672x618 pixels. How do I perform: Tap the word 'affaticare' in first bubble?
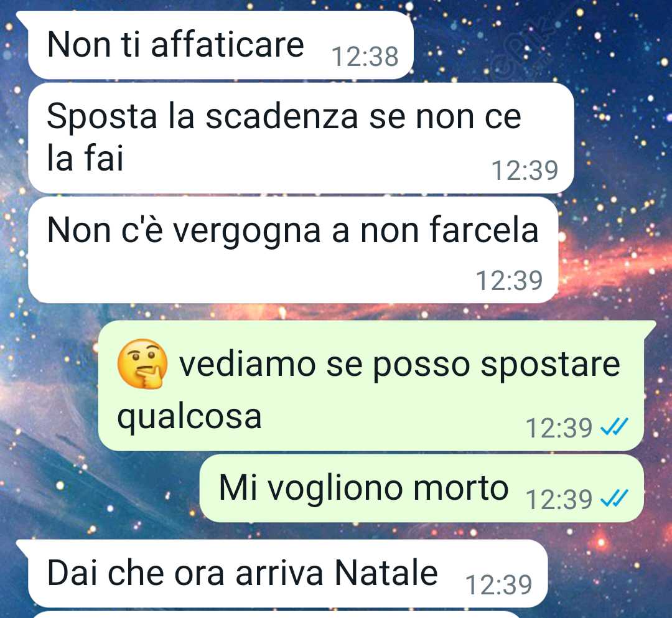pyautogui.click(x=227, y=44)
